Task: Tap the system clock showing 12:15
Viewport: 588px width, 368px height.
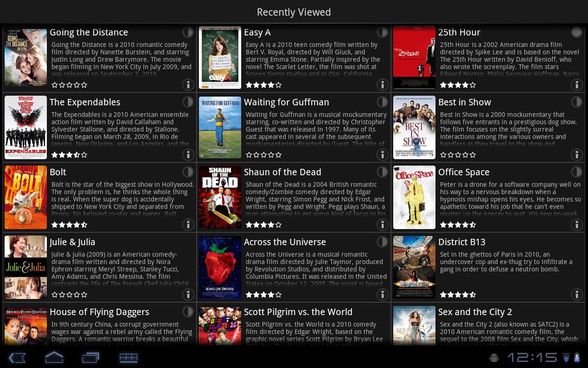Action: click(x=532, y=357)
